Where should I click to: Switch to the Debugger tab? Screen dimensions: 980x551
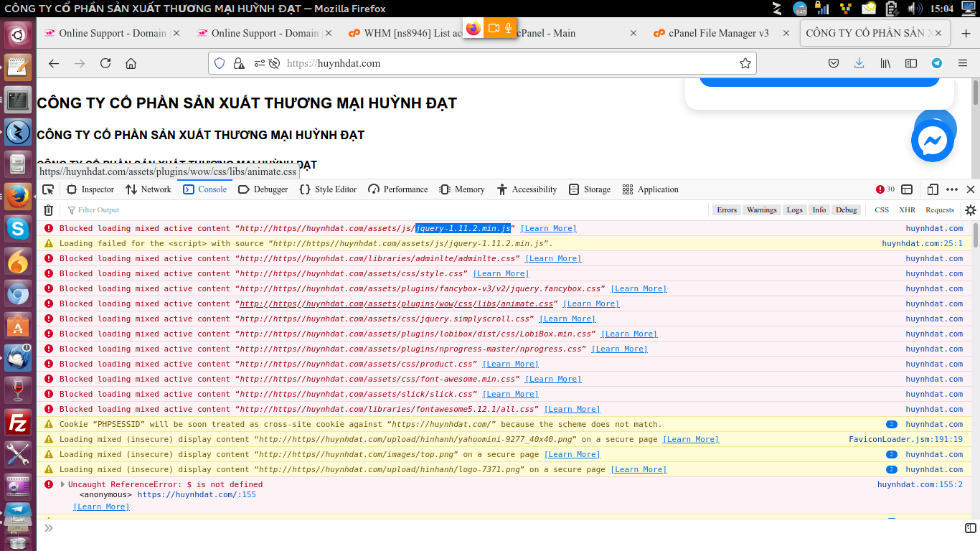(x=263, y=189)
